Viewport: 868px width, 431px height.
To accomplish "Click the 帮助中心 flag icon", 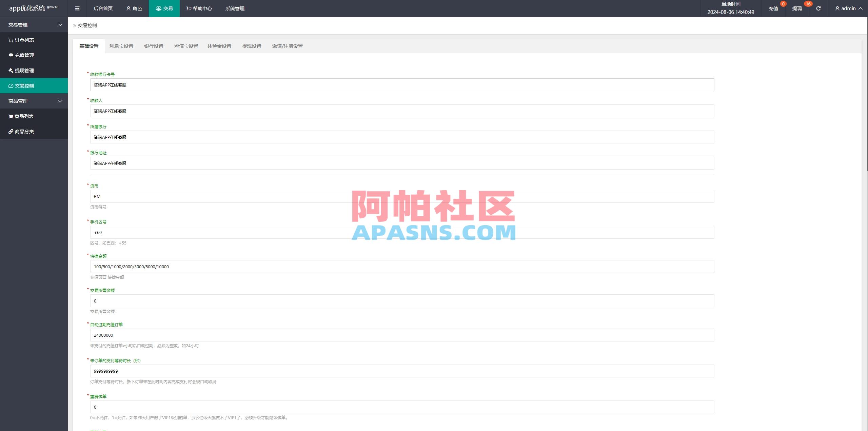I will 188,8.
